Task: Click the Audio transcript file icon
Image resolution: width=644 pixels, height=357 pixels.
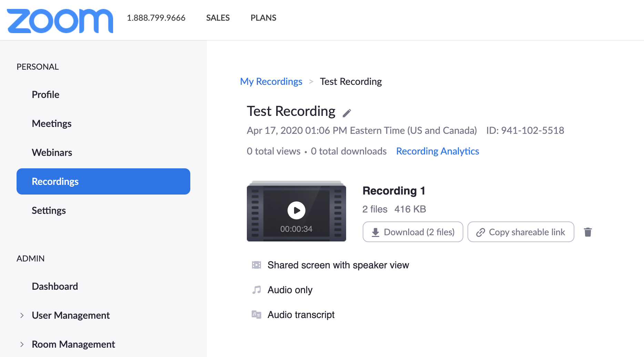Action: click(x=256, y=315)
